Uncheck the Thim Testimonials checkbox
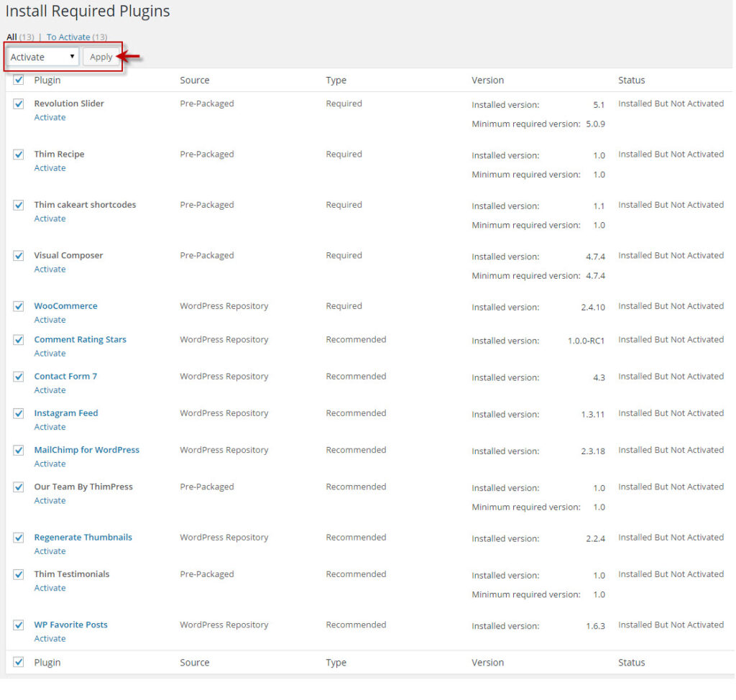Screen dimensions: 736x700 tap(18, 575)
